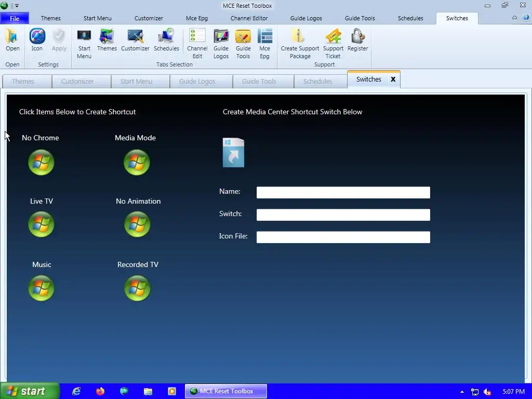Switch to the Channel Editor ribbon tab
This screenshot has width=532, height=399.
coord(249,18)
